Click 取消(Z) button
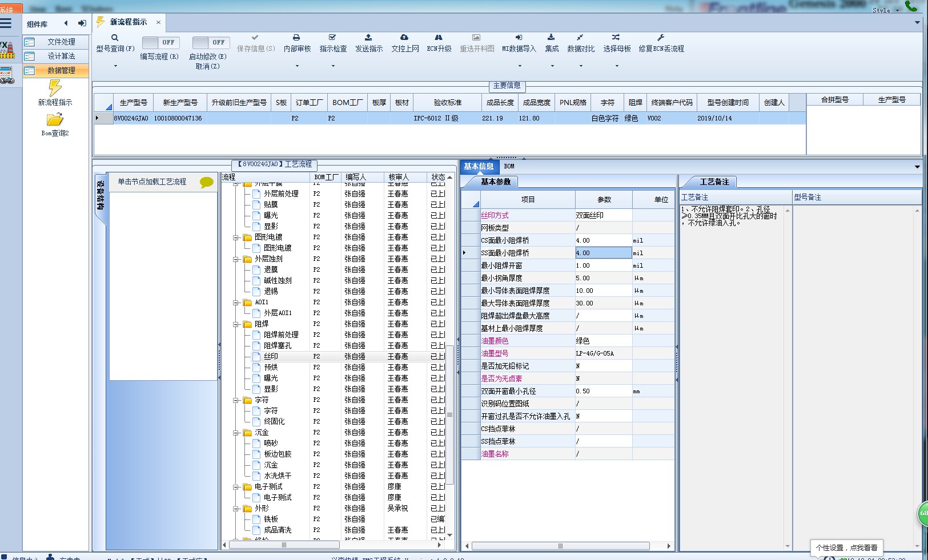The image size is (928, 560). coord(207,66)
